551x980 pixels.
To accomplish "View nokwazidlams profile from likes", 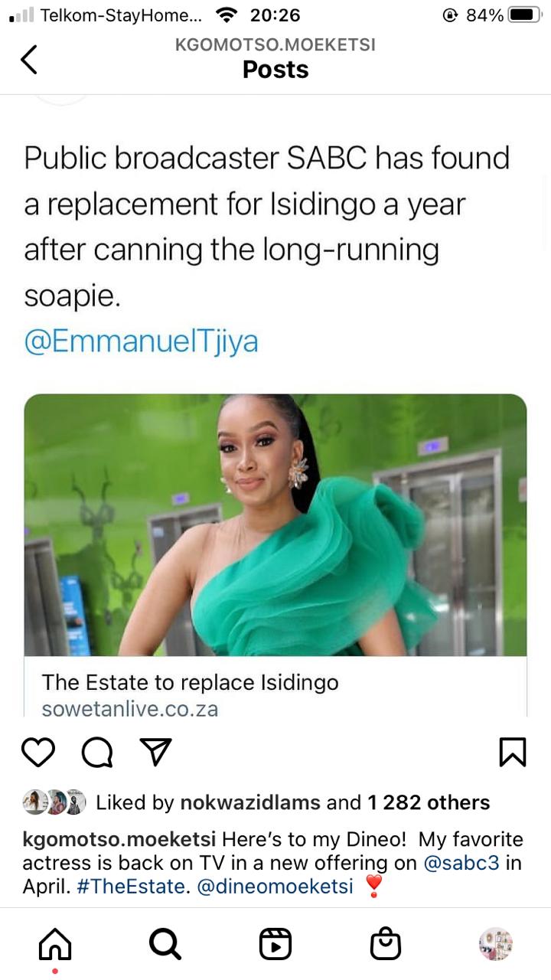I will click(x=250, y=802).
